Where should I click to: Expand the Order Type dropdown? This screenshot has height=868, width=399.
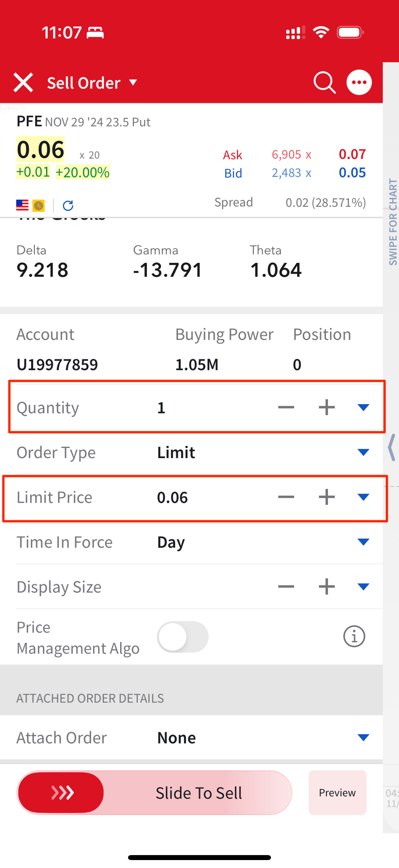(363, 452)
